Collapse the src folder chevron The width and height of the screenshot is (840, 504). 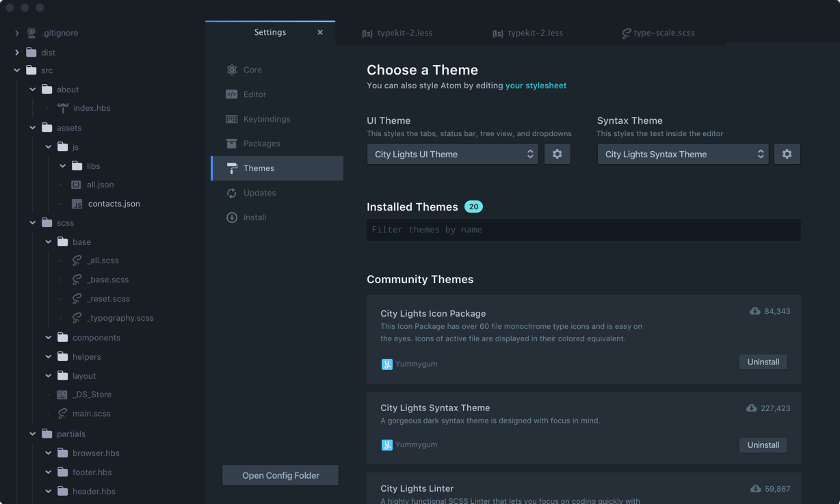click(x=17, y=70)
